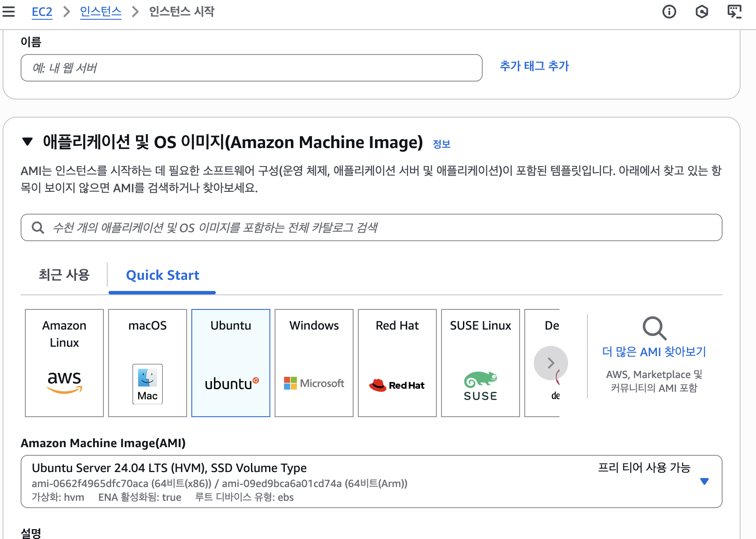Click the info circle icon in header
The width and height of the screenshot is (756, 539).
coord(669,12)
